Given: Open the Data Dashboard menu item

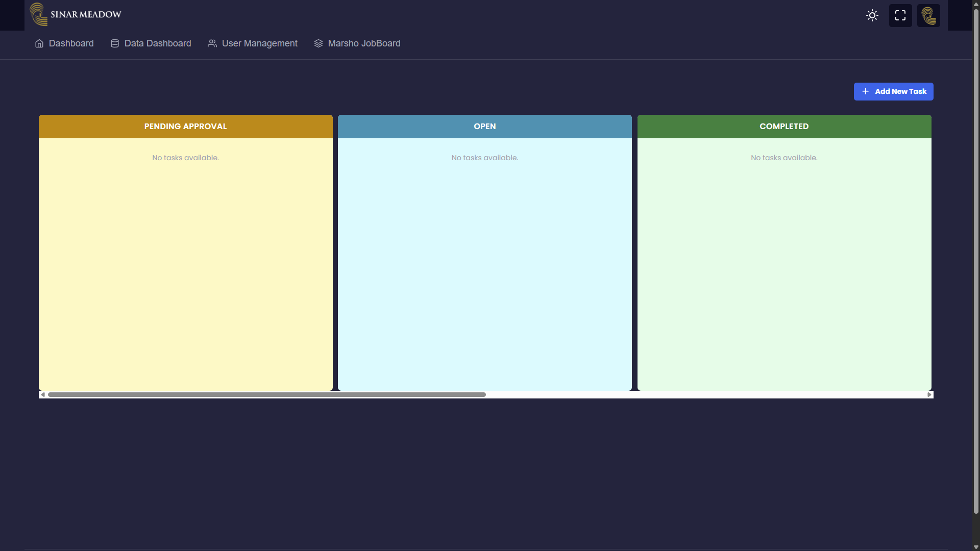Looking at the screenshot, I should tap(157, 43).
